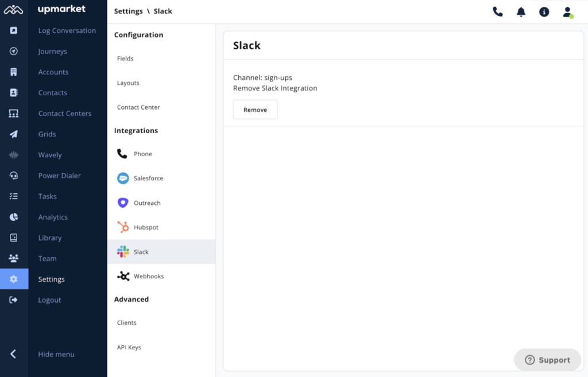This screenshot has width=588, height=377.
Task: Open Layouts configuration settings
Action: point(128,83)
